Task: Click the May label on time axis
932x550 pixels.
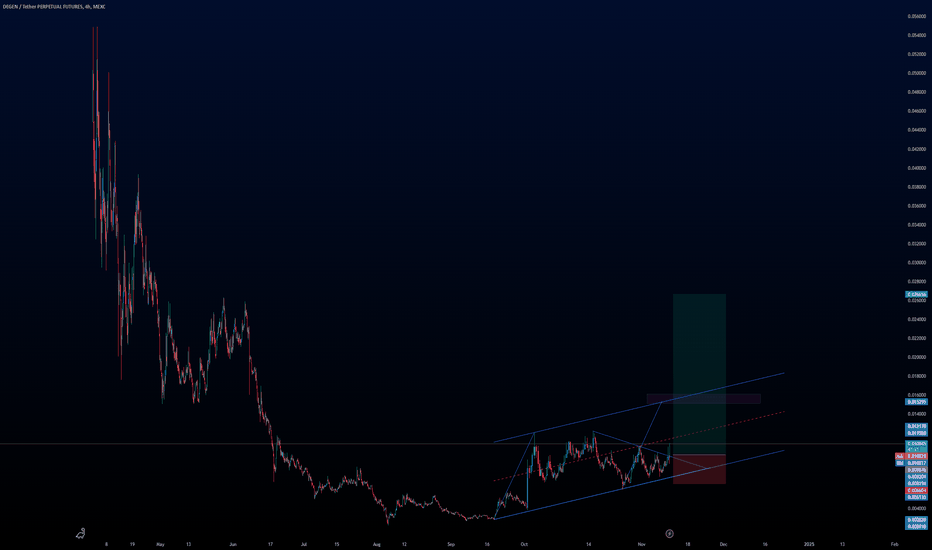Action: [x=160, y=544]
